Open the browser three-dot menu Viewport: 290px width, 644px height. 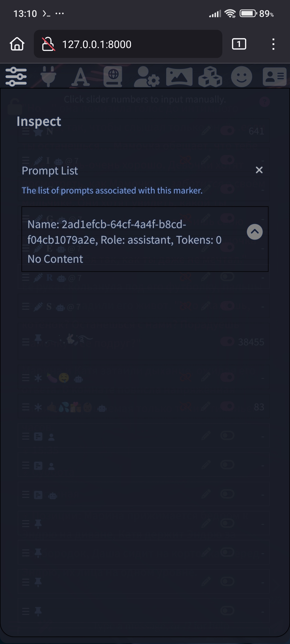[x=273, y=44]
